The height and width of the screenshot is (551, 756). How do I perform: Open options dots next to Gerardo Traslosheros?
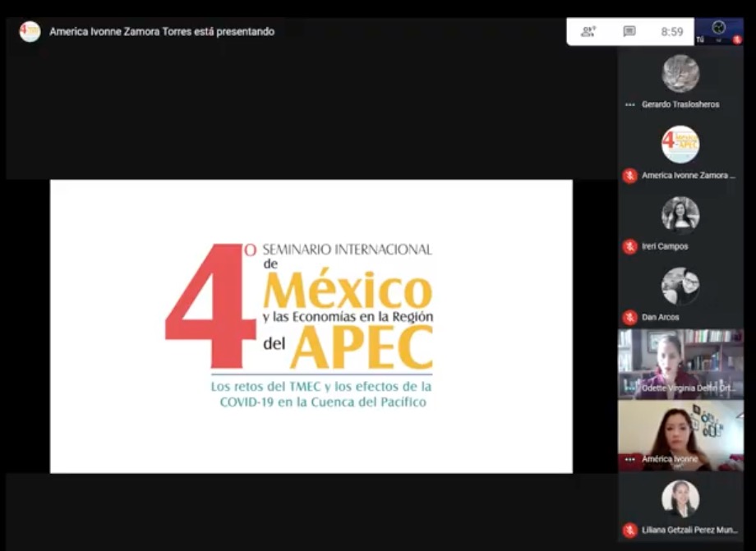(x=629, y=104)
